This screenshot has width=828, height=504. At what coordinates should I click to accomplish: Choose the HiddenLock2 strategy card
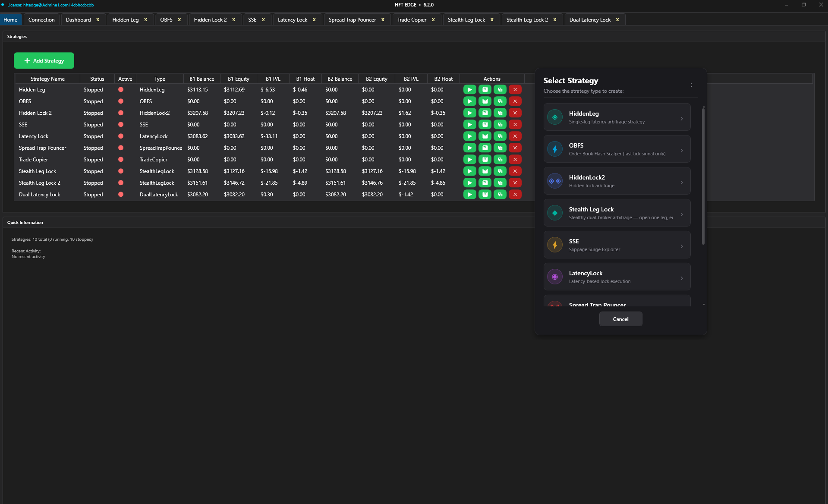coord(617,181)
